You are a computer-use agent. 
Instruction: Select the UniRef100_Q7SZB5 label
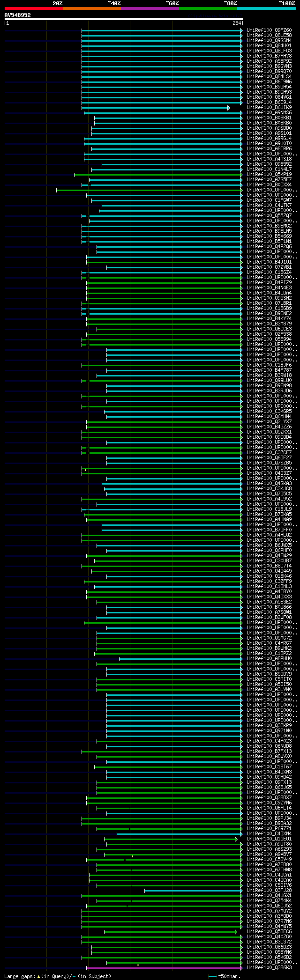pyautogui.click(x=269, y=463)
